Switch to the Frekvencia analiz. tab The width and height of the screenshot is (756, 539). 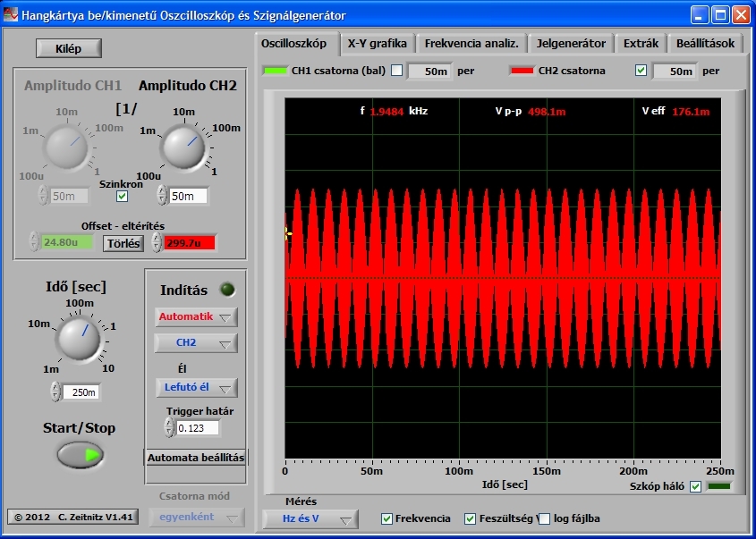pyautogui.click(x=471, y=44)
